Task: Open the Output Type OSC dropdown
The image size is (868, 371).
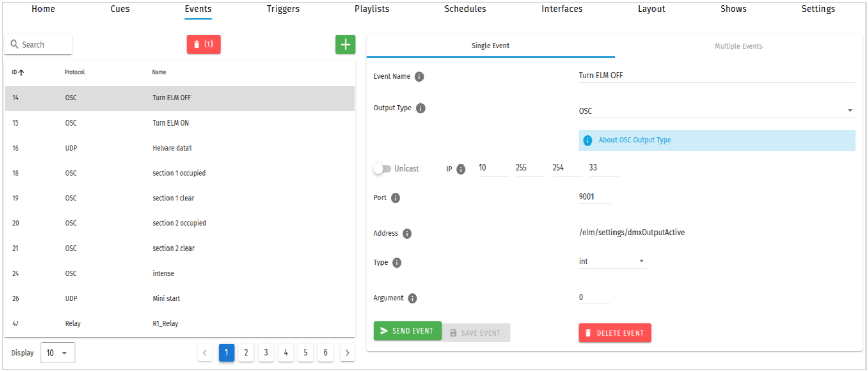Action: [x=717, y=111]
